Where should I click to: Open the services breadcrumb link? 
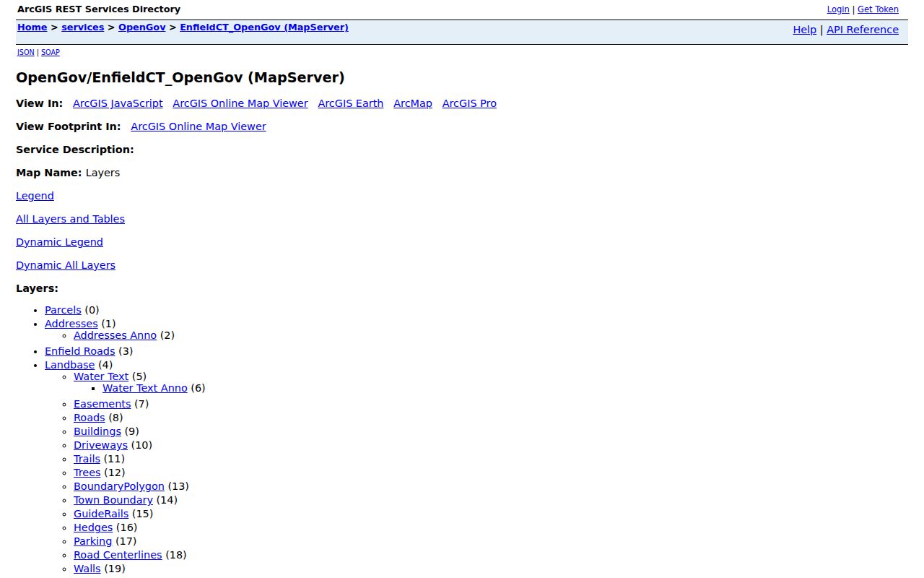tap(83, 27)
